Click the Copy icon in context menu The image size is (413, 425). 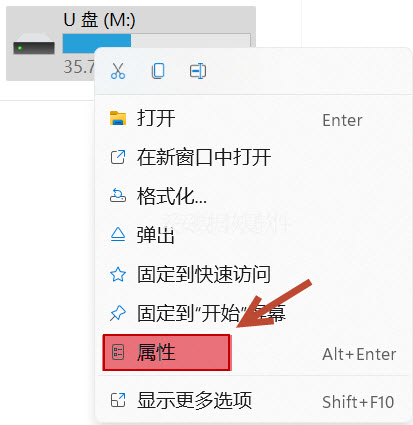click(158, 71)
